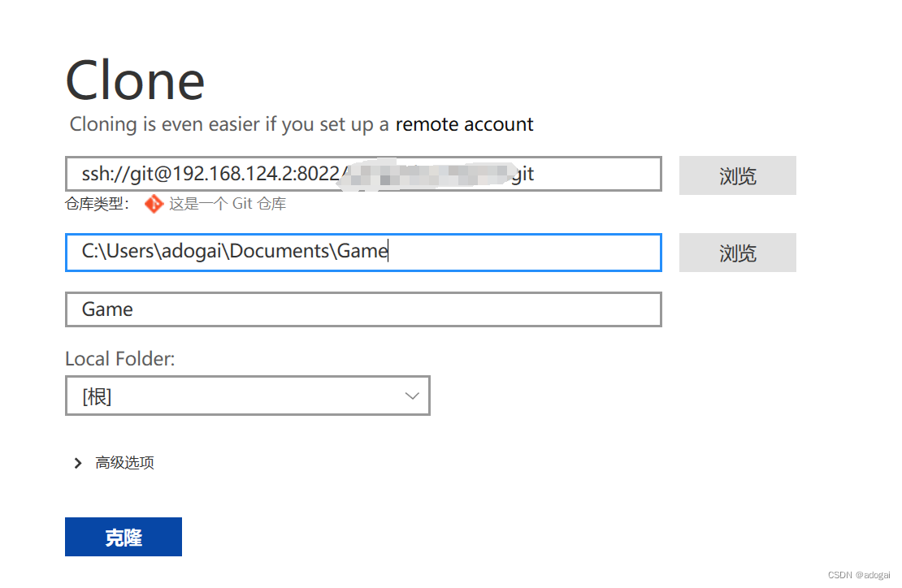Click the 这是一个 Git 仓库 status text
The width and height of the screenshot is (902, 588).
coord(227,204)
